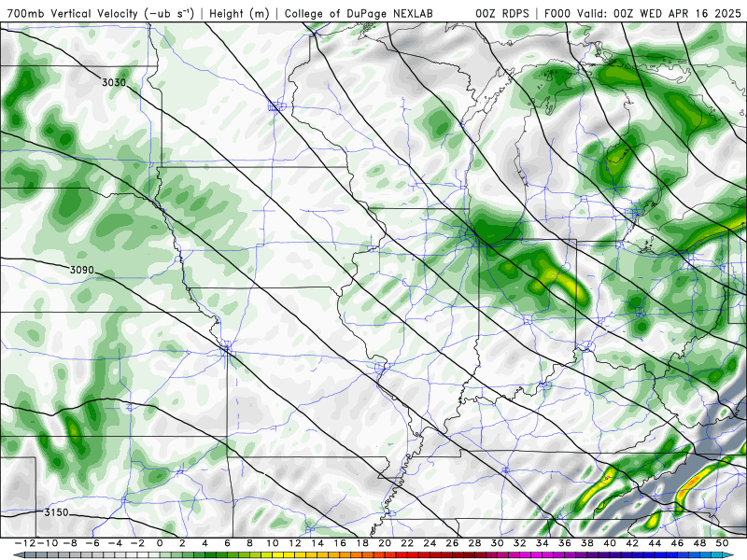
Task: Click the -4 value on the color scale
Action: point(116,543)
